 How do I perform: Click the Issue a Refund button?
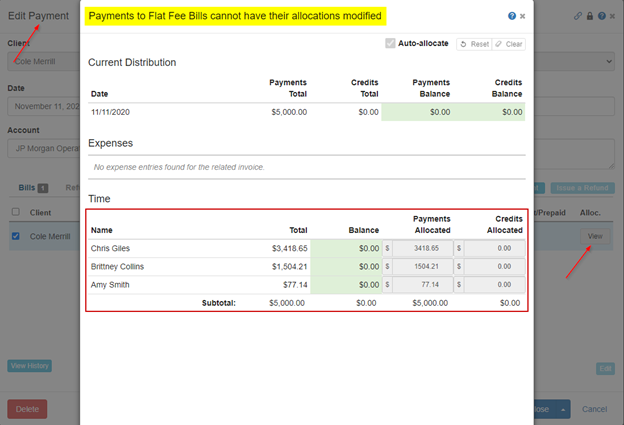582,188
